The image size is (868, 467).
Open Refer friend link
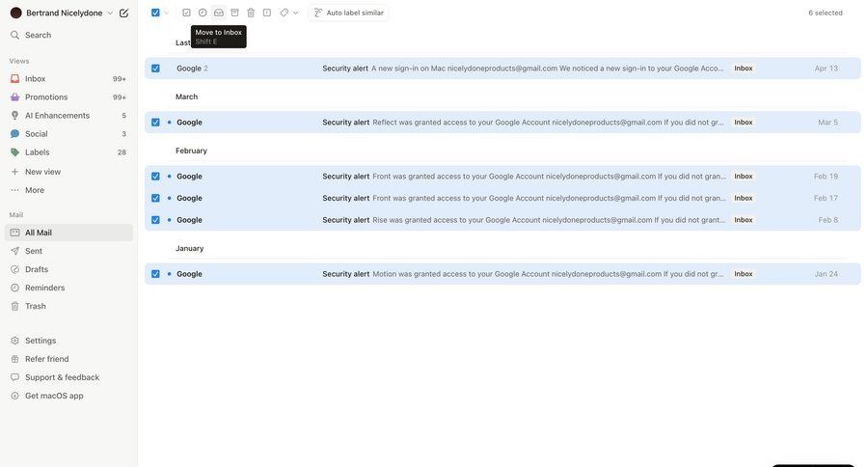68,359
